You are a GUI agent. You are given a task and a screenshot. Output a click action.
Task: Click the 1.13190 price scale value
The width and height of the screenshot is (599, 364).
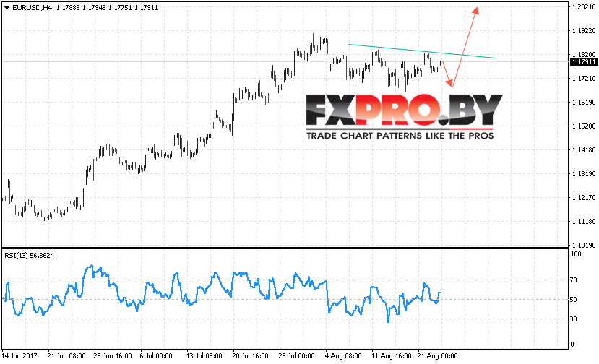coord(584,174)
